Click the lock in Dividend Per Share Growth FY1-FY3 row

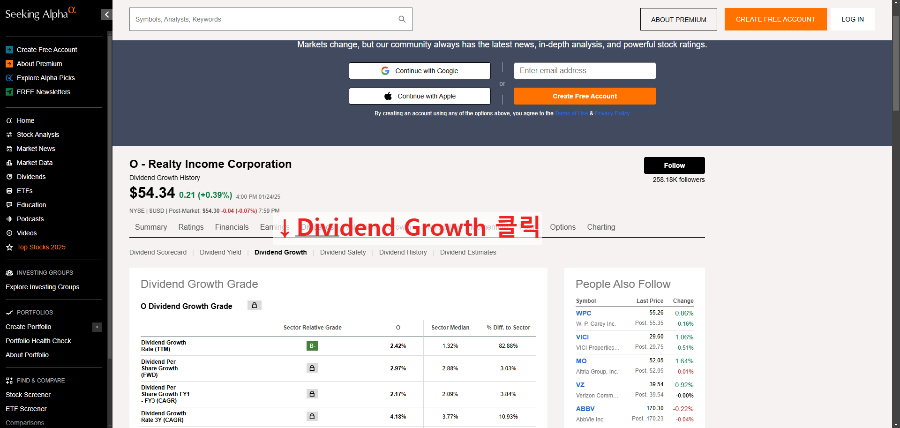click(x=312, y=394)
